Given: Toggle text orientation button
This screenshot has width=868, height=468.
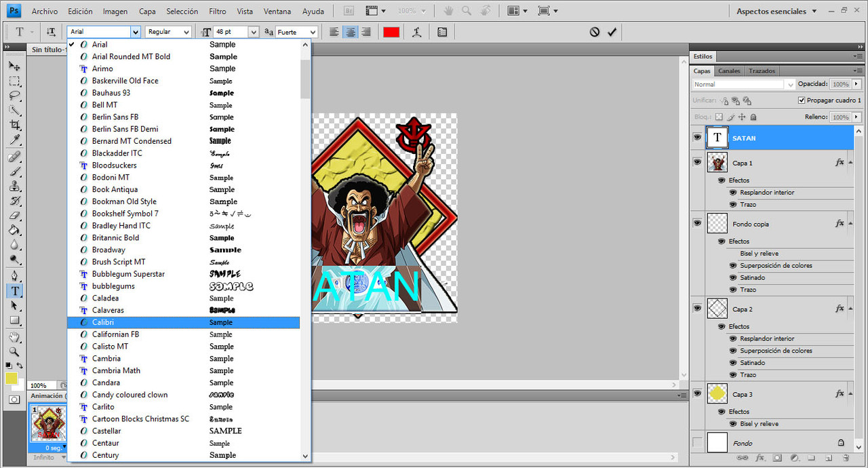Looking at the screenshot, I should click(x=51, y=32).
